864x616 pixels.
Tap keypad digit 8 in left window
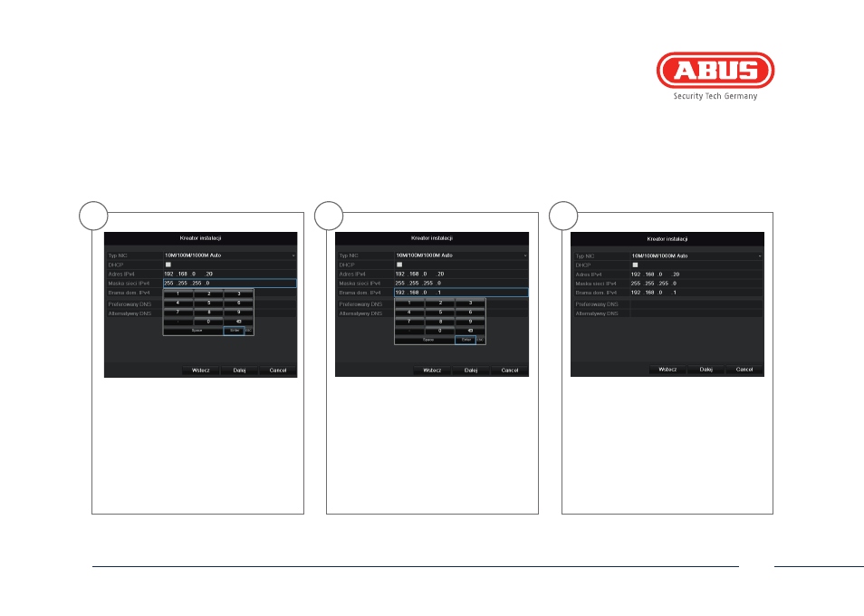click(x=209, y=313)
